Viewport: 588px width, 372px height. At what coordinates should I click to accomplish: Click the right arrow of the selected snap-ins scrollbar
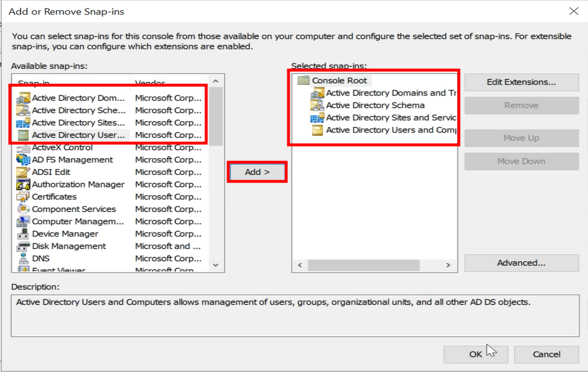click(x=448, y=265)
